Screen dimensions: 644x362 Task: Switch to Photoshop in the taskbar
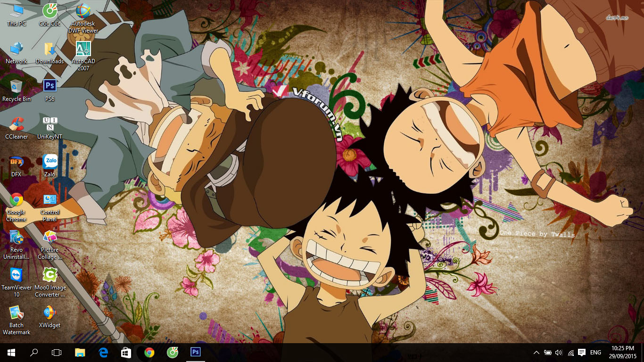pos(195,352)
